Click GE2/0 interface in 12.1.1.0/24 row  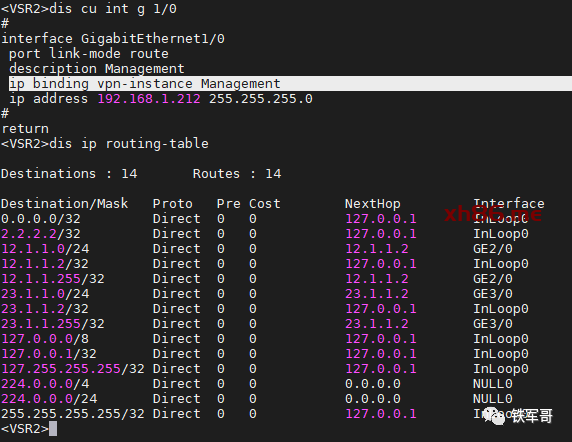(x=492, y=249)
